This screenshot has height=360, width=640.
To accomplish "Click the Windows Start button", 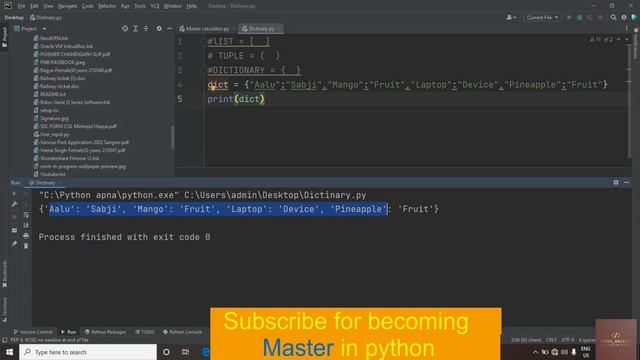I will [x=9, y=352].
